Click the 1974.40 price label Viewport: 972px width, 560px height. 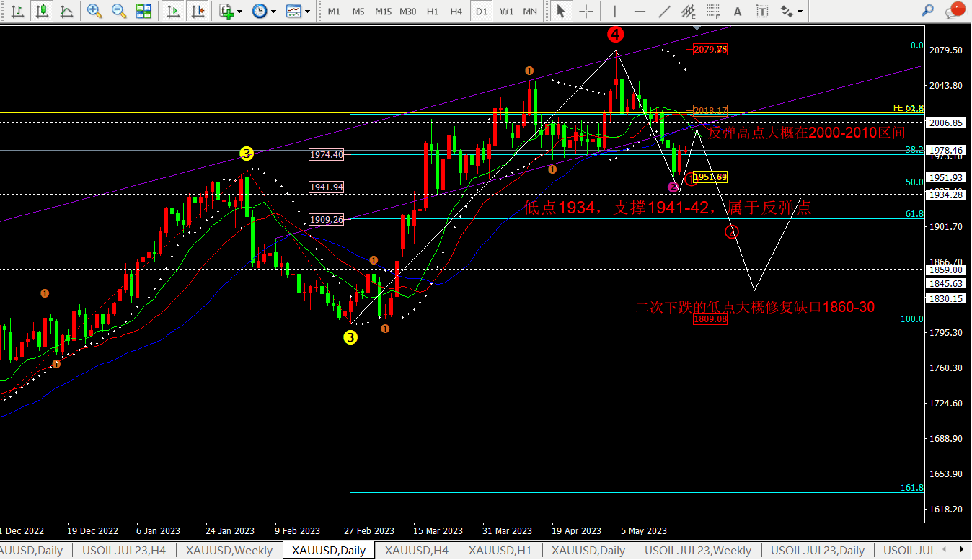coord(327,154)
